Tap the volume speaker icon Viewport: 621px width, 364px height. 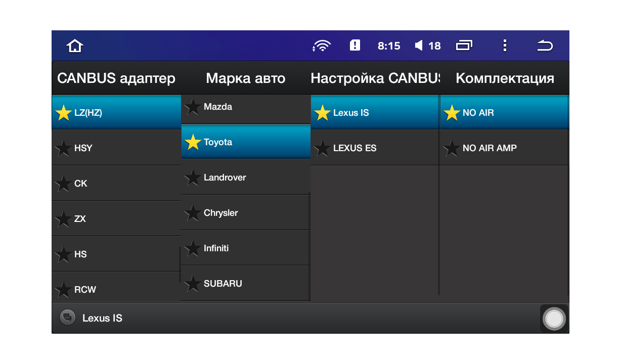pyautogui.click(x=419, y=46)
